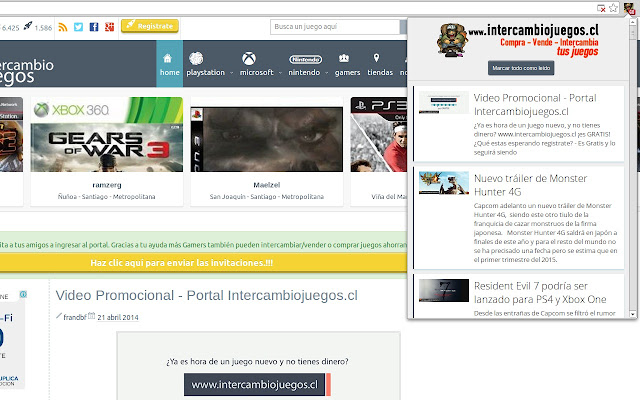Open the PS3 dark face game cover
The height and width of the screenshot is (400, 640).
pos(267,139)
